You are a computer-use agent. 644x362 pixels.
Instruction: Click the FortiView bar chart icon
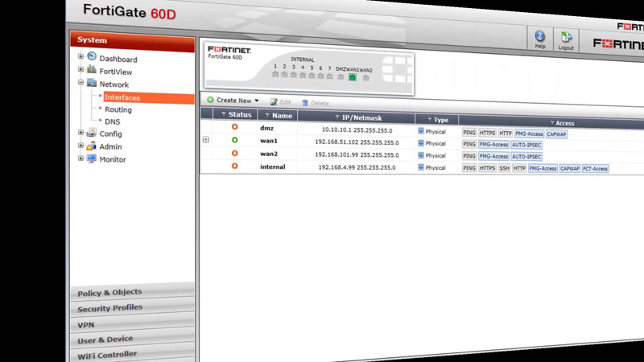click(92, 69)
